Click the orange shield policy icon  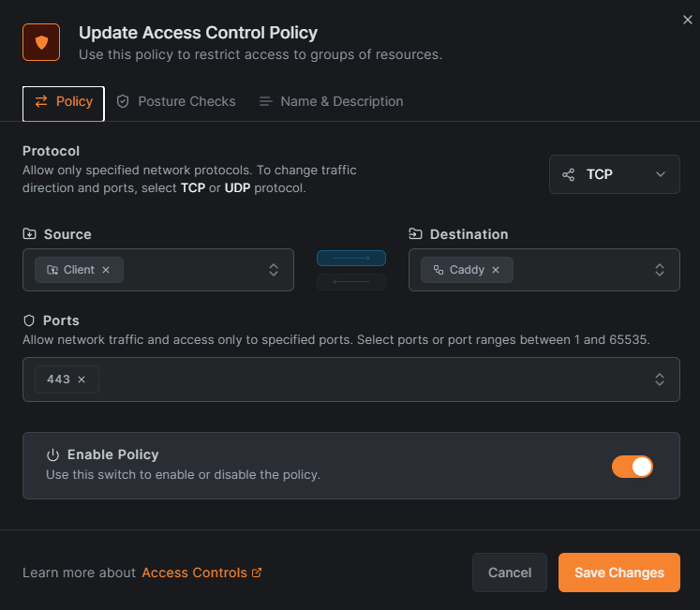pos(41,42)
